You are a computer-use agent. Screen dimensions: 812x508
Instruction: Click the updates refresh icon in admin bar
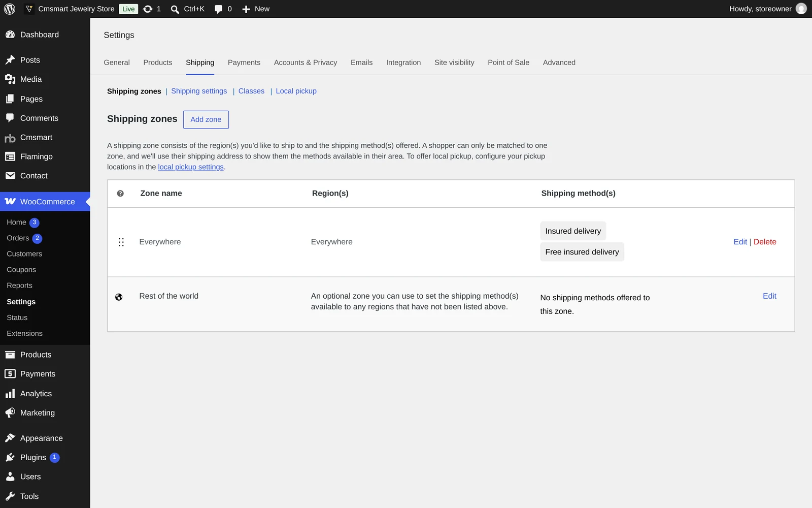148,9
